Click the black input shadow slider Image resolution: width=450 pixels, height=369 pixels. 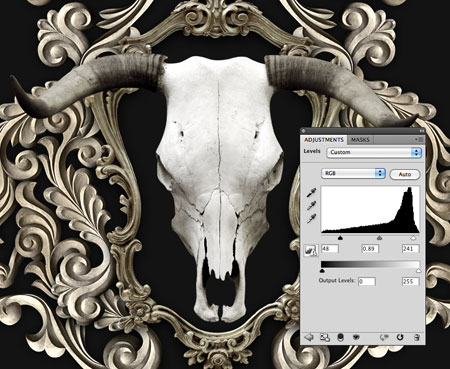point(340,238)
